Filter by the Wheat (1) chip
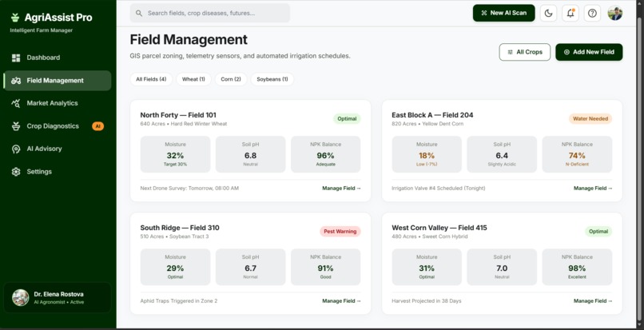This screenshot has width=644, height=330. 193,79
